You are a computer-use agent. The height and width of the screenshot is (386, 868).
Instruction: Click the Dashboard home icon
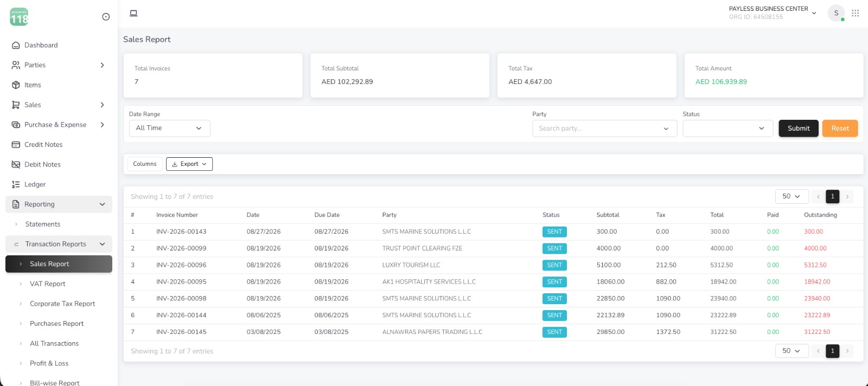pyautogui.click(x=16, y=46)
